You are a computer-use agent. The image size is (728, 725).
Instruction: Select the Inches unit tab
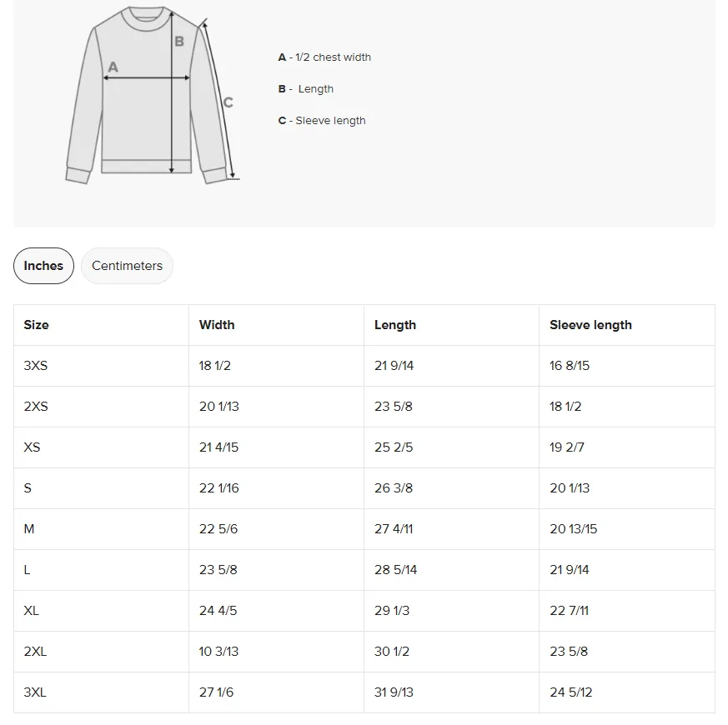[x=43, y=266]
